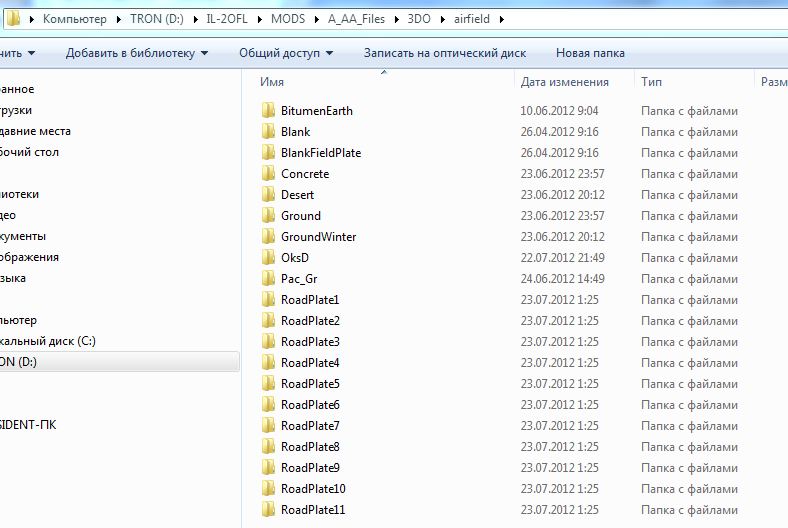Click the RoadPlate5 folder icon

[268, 383]
